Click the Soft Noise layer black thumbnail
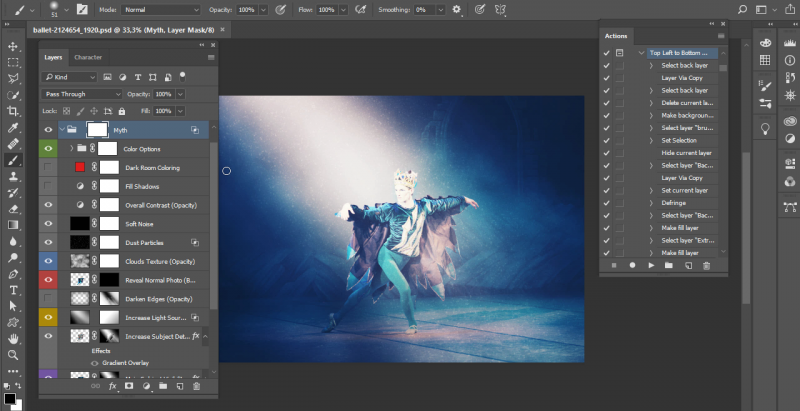 [80, 224]
